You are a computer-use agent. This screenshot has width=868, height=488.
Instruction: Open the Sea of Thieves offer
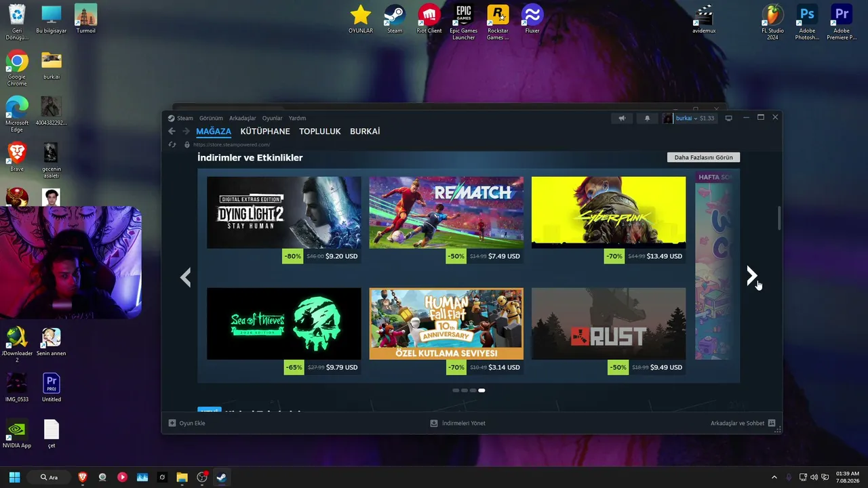pyautogui.click(x=284, y=332)
